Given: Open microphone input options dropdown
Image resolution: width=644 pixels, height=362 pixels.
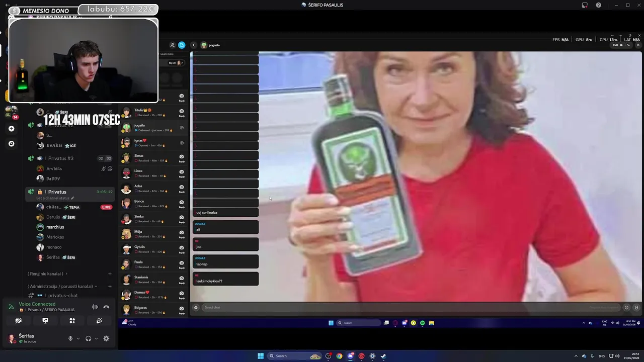Looking at the screenshot, I should click(78, 339).
